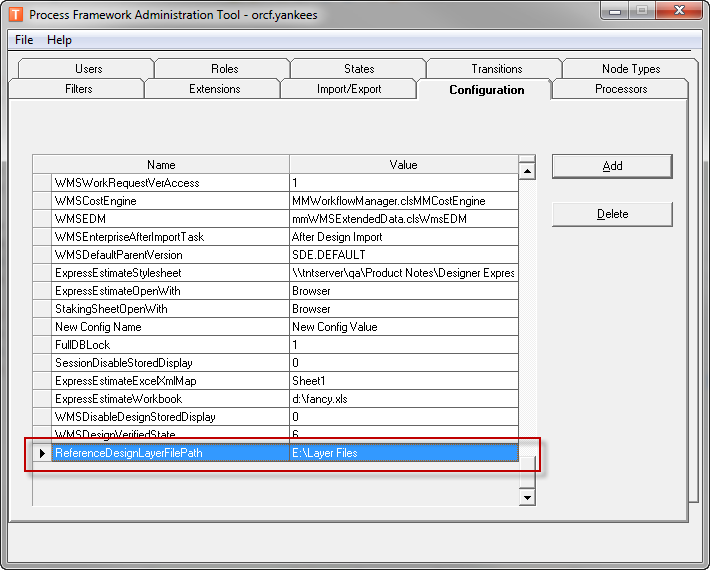Switch to the Roles tab
Image resolution: width=710 pixels, height=570 pixels.
[224, 69]
